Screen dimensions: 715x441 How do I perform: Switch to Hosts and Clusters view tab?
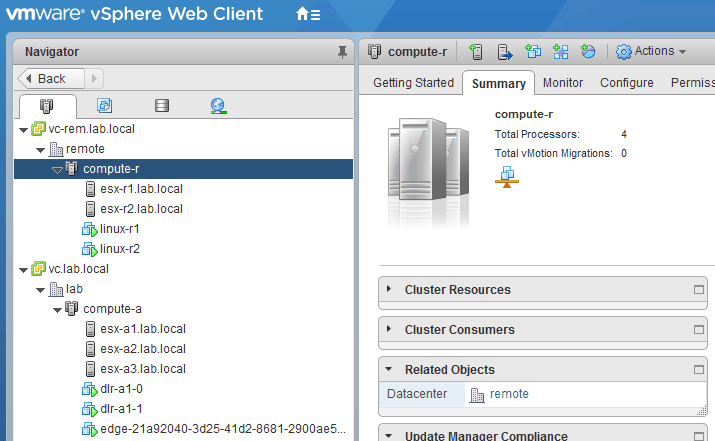coord(47,106)
